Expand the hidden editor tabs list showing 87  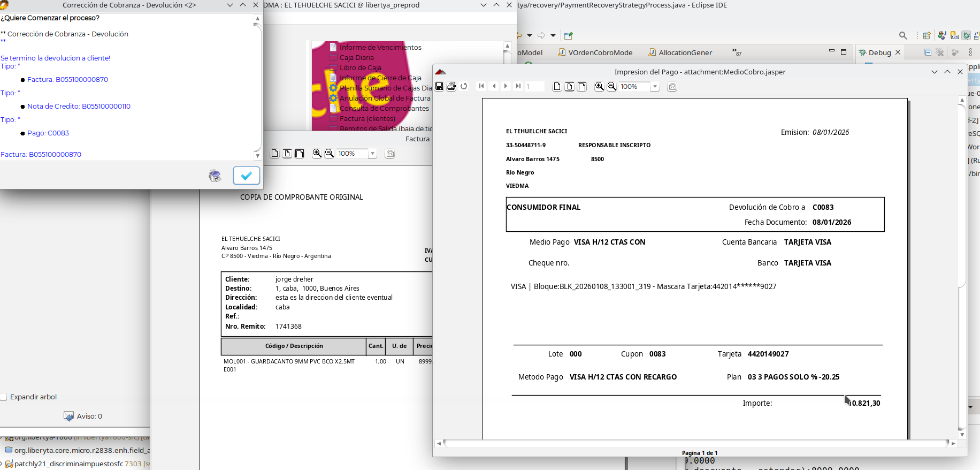coord(737,52)
